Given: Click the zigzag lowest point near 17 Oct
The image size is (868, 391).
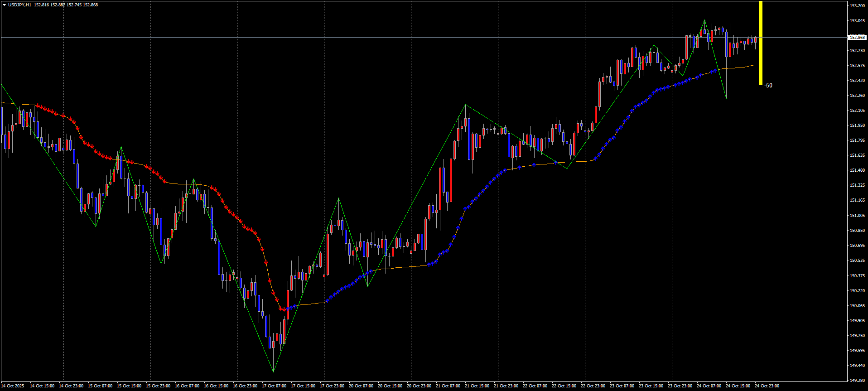Looking at the screenshot, I should pos(274,372).
